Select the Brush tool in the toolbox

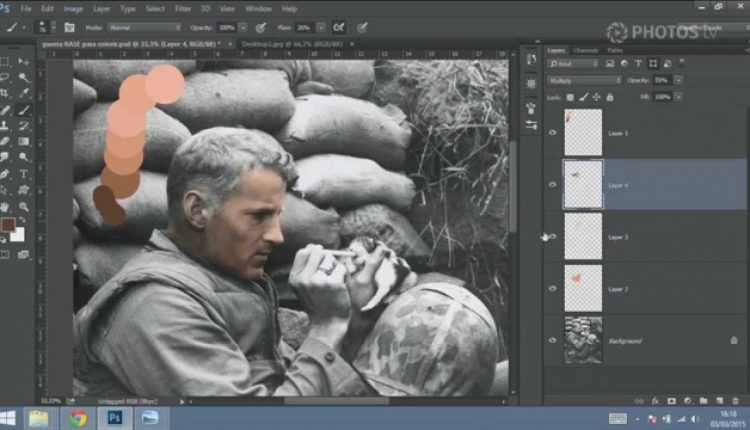pos(23,110)
